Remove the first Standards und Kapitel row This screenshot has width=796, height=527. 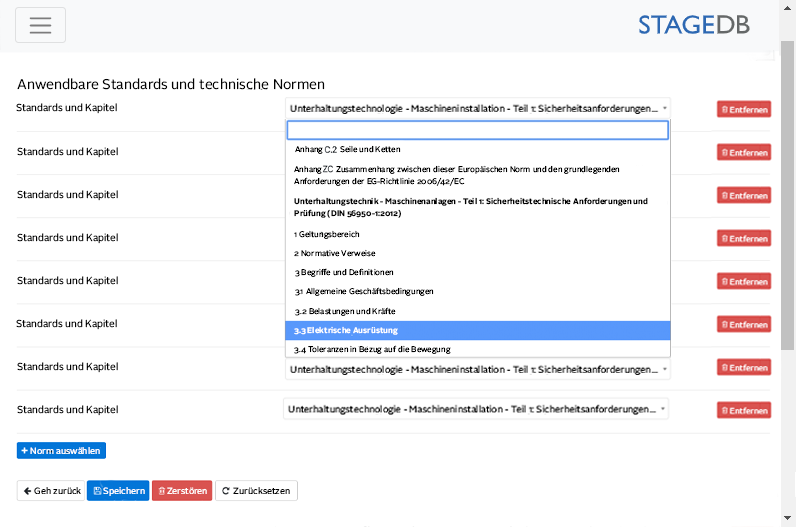[743, 109]
